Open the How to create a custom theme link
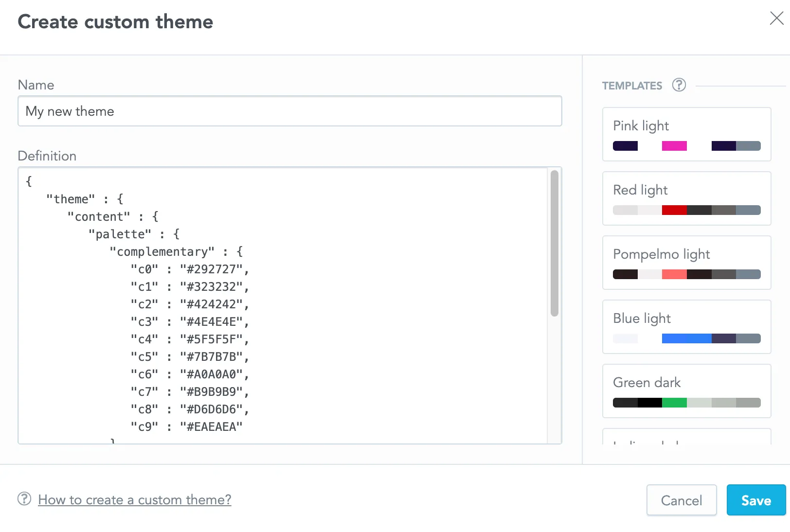The width and height of the screenshot is (790, 532). 135,499
